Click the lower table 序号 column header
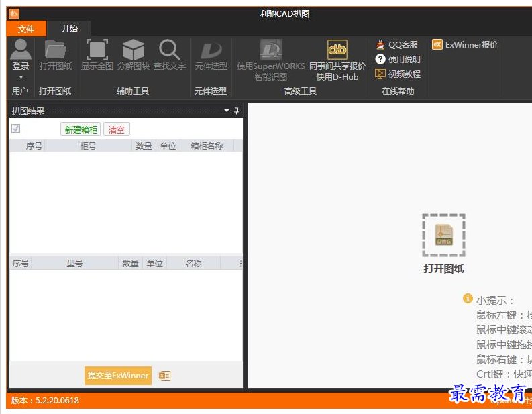The height and width of the screenshot is (414, 532). (x=20, y=263)
